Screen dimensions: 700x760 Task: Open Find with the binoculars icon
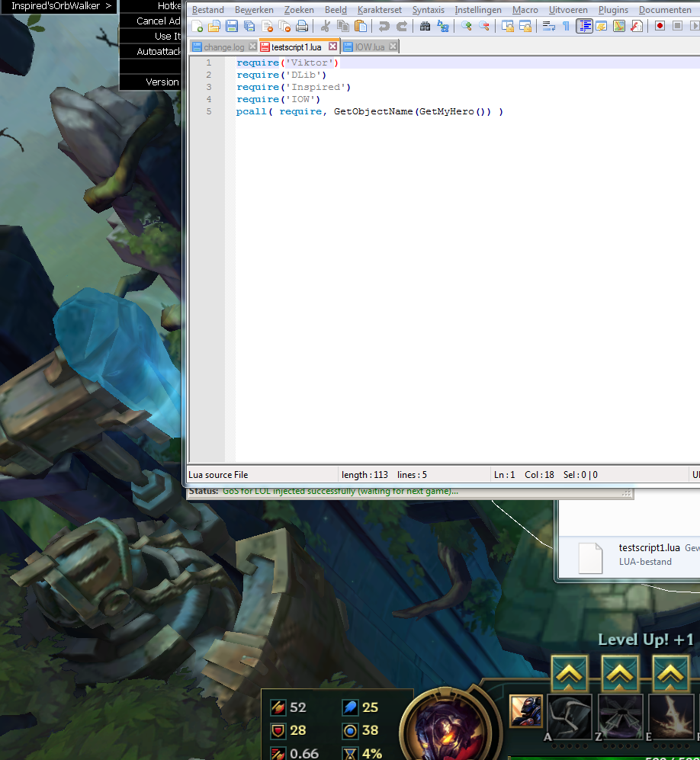click(425, 26)
